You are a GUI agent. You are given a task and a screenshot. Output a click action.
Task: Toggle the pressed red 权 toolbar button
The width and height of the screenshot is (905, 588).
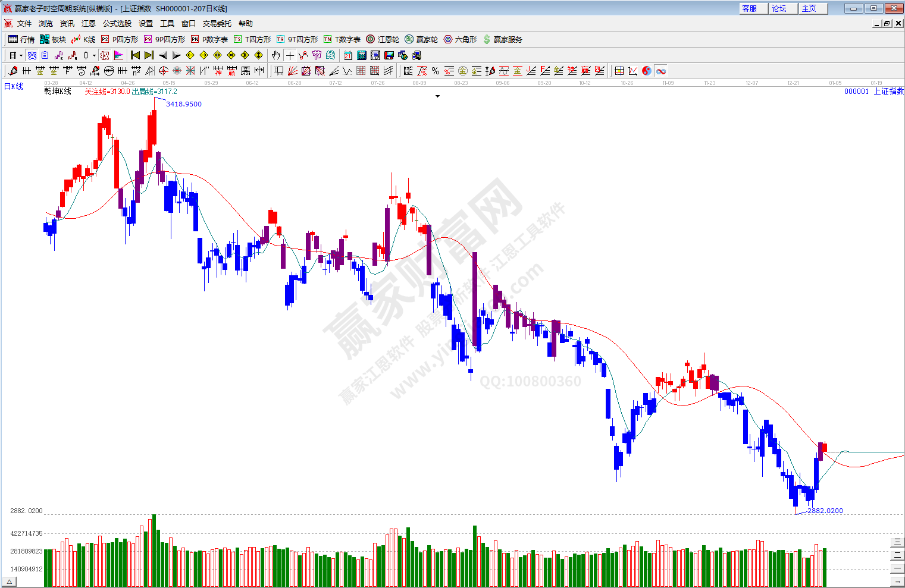coord(105,55)
